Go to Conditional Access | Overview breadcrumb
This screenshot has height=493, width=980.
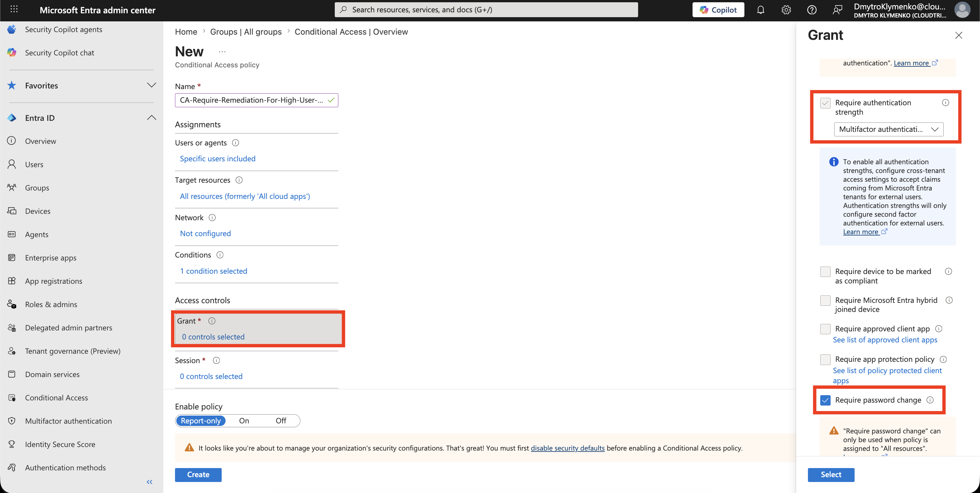point(351,32)
